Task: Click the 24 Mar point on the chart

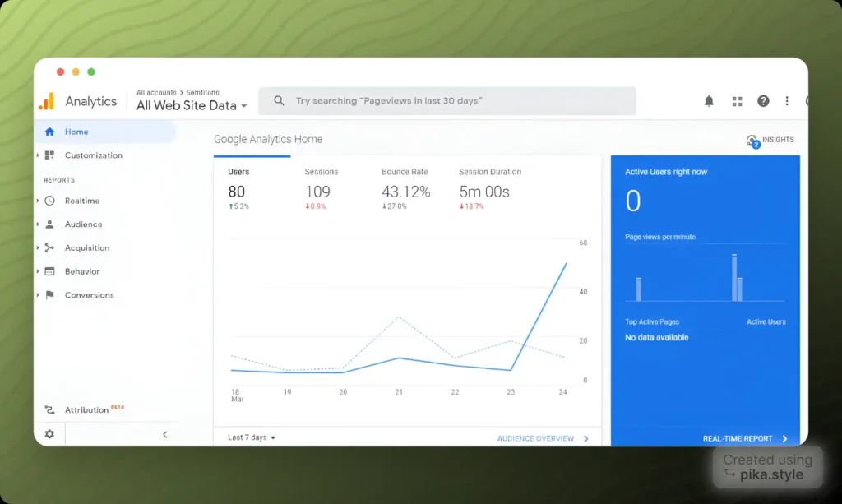Action: click(566, 264)
